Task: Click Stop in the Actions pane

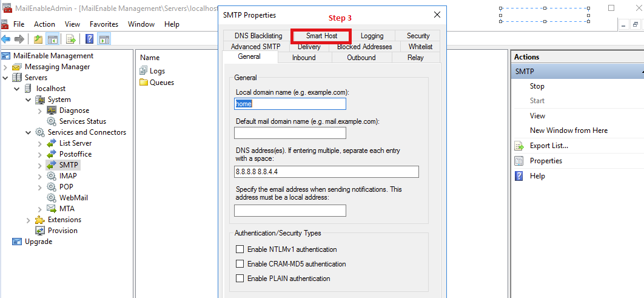Action: coord(537,86)
